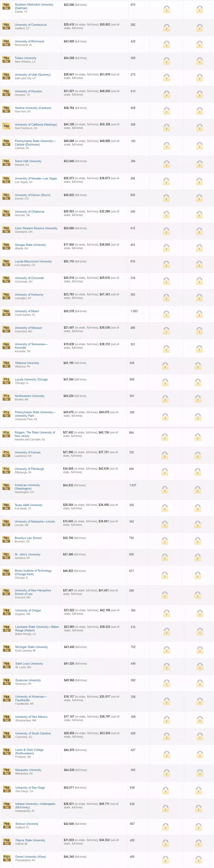214x868 pixels.
Task: Click the right lock icon in St. John's University row
Action: click(x=198, y=558)
